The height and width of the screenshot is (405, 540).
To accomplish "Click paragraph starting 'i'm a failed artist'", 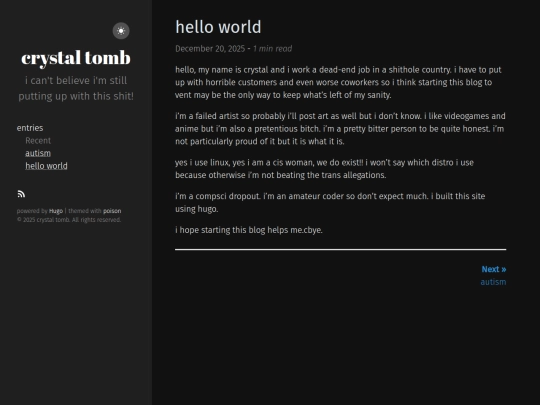I will [340, 129].
